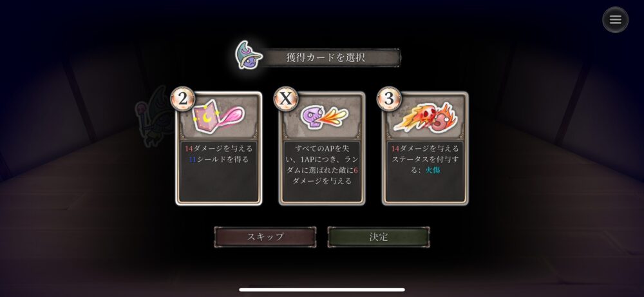Screen dimensions: 644x297
Task: Tap the red 14 on burn card
Action: click(395, 149)
